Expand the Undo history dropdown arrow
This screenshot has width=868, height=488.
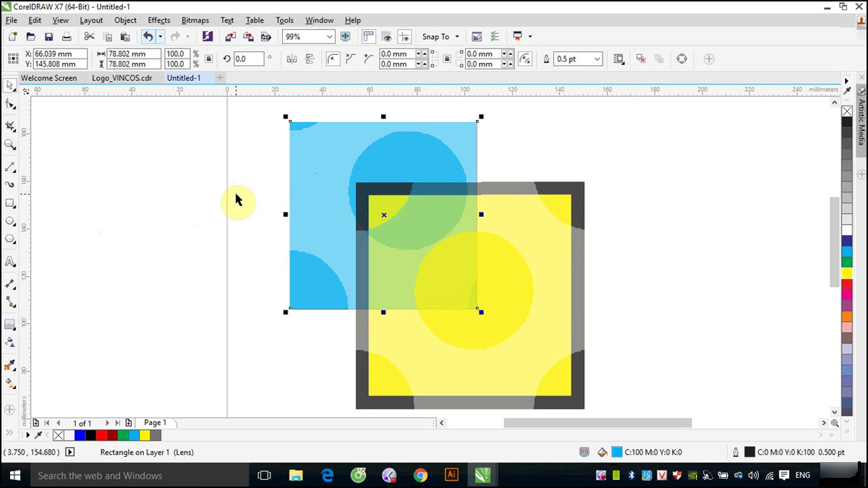pos(160,36)
